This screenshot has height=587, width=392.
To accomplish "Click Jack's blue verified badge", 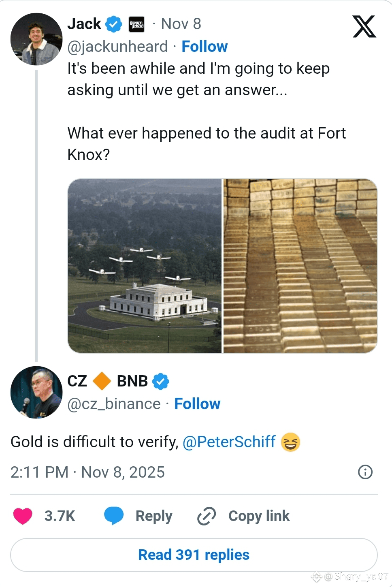I will (x=114, y=24).
